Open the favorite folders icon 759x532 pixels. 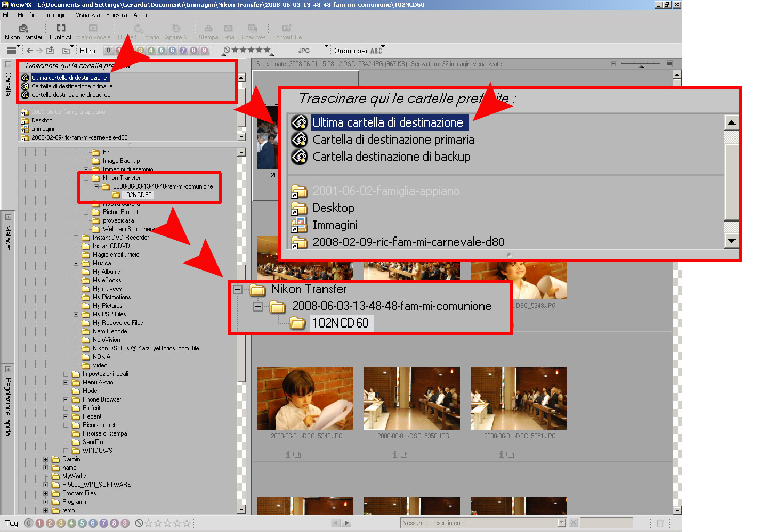(66, 51)
